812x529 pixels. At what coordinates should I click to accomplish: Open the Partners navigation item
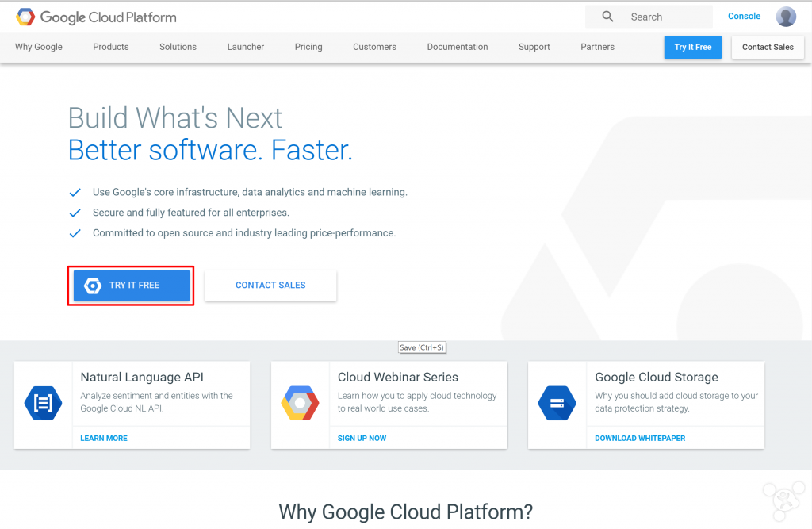[x=598, y=47]
